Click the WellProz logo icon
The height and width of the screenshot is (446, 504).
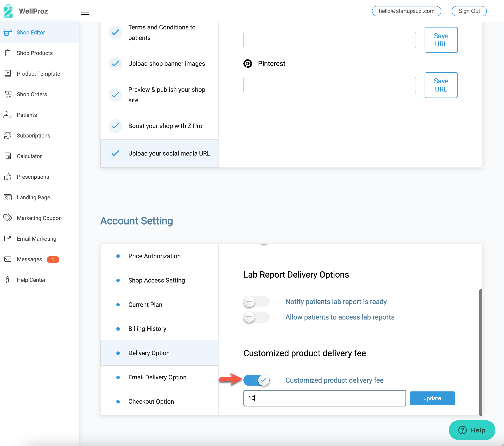click(8, 11)
